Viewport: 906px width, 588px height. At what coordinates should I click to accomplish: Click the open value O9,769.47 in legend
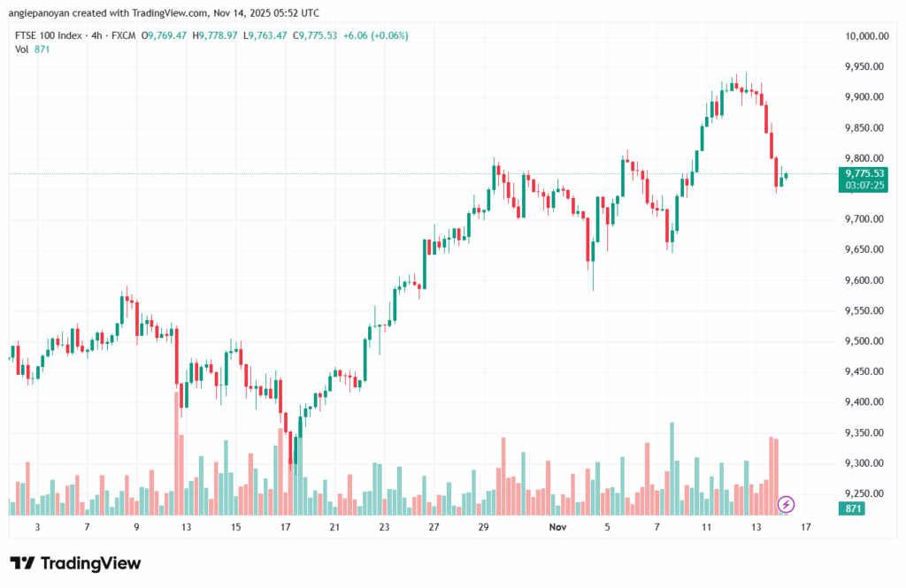(x=168, y=35)
